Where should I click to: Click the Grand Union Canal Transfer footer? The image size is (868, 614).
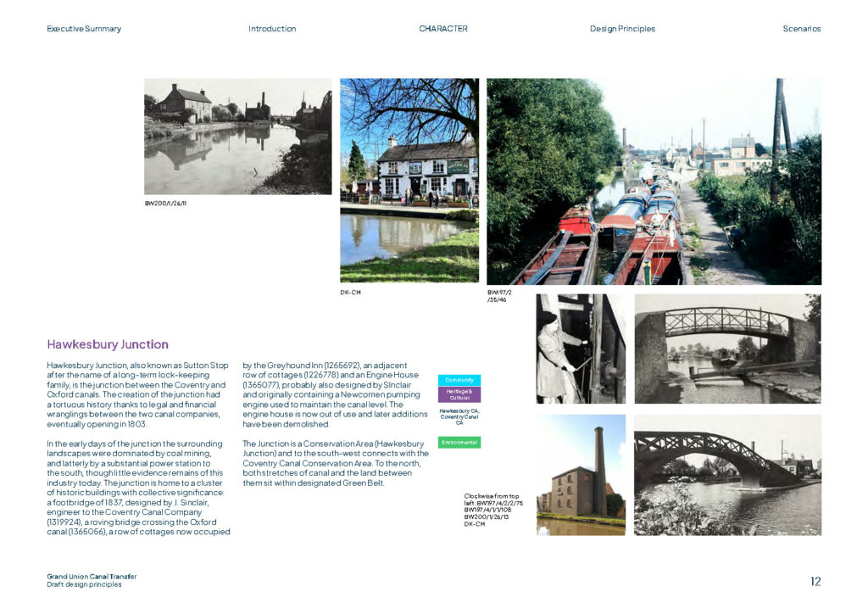click(x=92, y=577)
